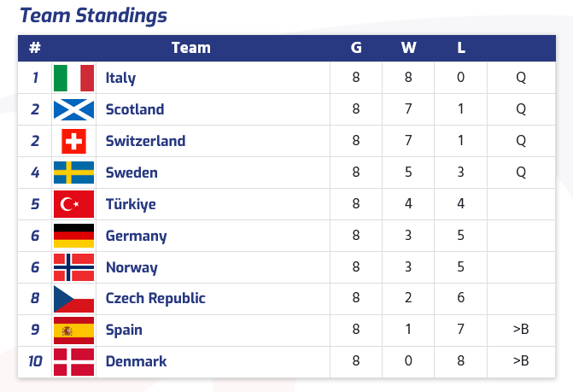
Task: Click the Team column header
Action: pos(190,48)
